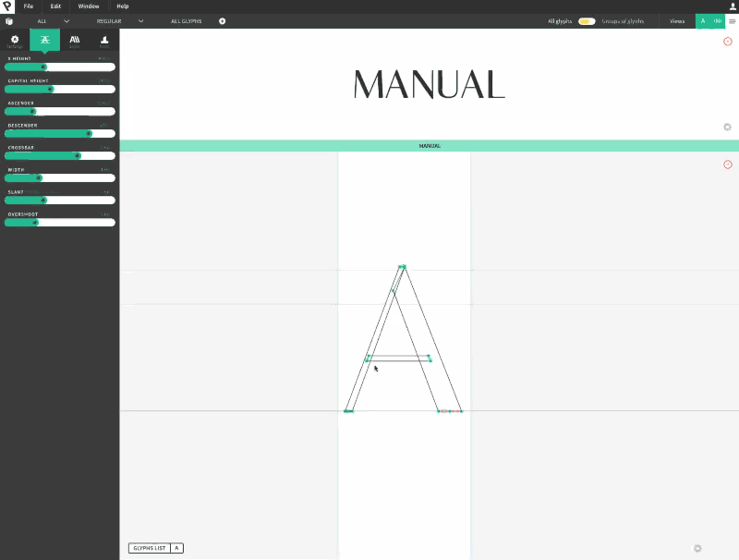Close the word preview panel
Viewport: 739px width, 560px height.
(x=728, y=42)
